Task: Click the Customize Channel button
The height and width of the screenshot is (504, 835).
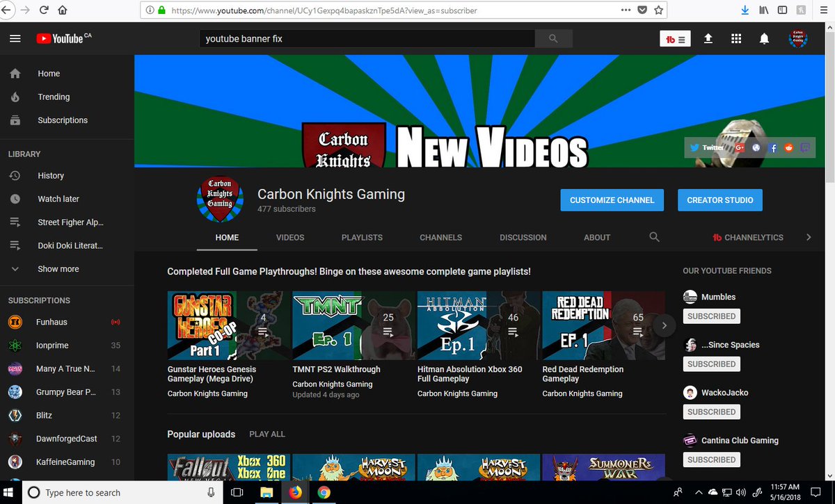Action: pyautogui.click(x=612, y=200)
